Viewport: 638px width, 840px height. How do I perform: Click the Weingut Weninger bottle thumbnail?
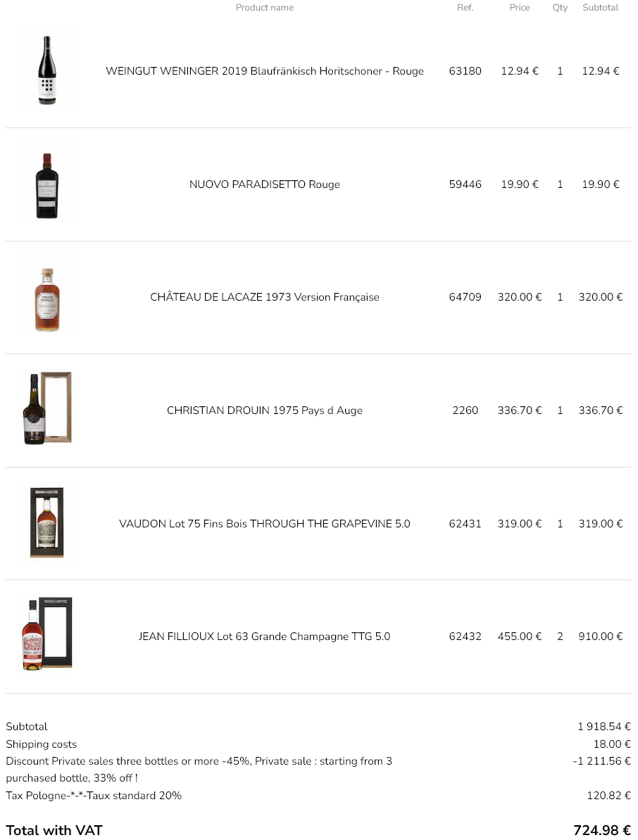(47, 70)
